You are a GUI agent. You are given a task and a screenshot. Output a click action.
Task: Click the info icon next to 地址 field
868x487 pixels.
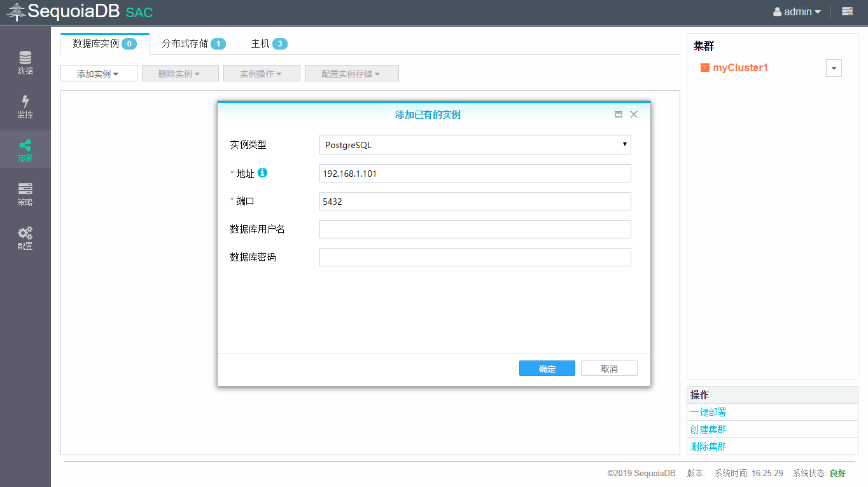[x=263, y=172]
